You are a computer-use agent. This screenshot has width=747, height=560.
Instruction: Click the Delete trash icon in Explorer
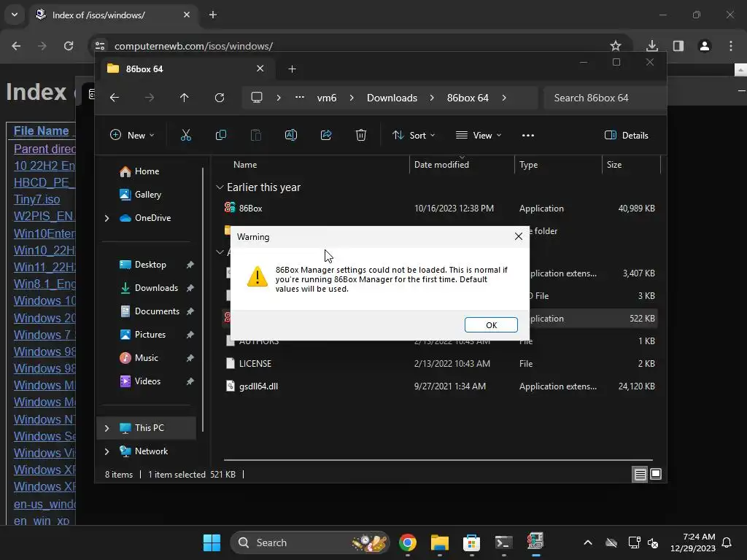[x=361, y=135]
